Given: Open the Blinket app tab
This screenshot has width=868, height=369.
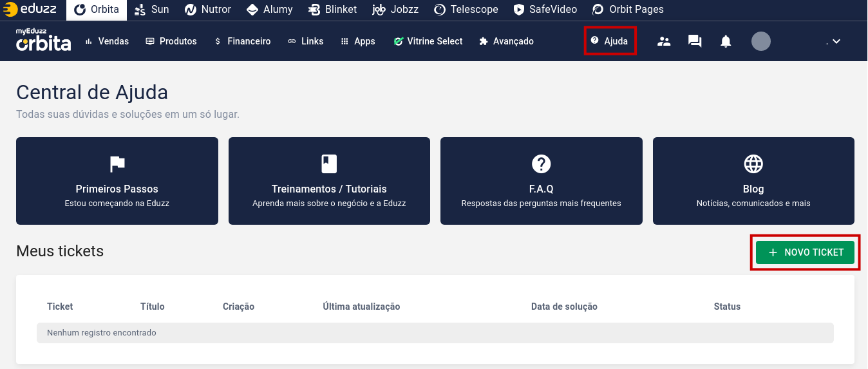Looking at the screenshot, I should (332, 10).
